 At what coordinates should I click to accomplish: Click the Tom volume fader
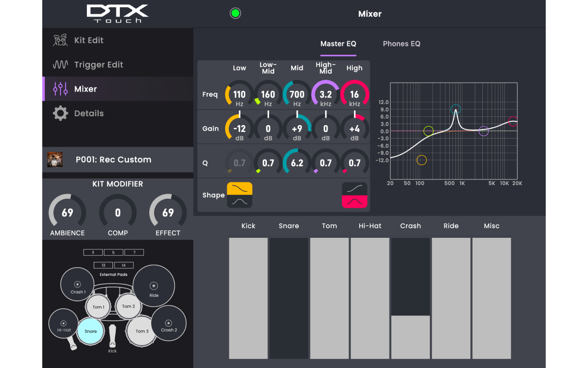[329, 298]
